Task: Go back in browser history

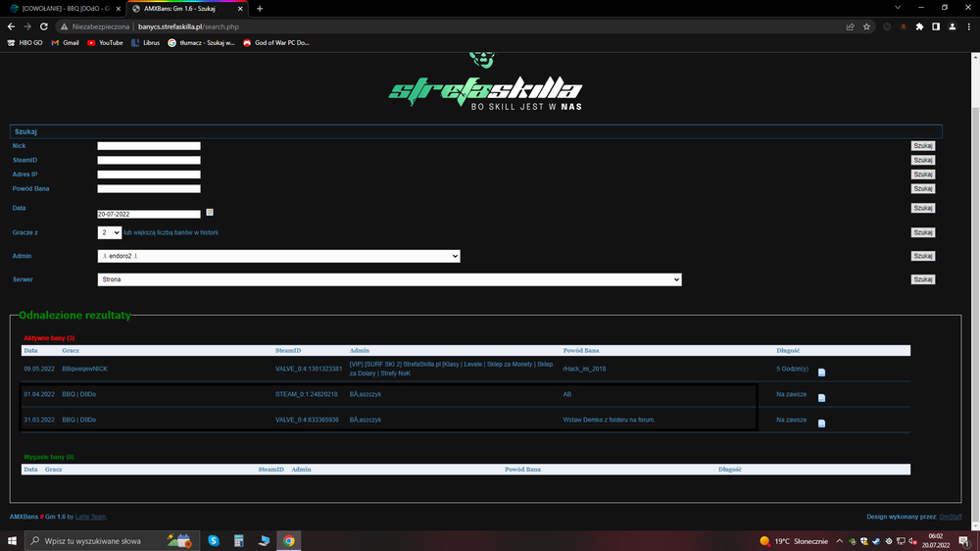Action: click(x=11, y=26)
